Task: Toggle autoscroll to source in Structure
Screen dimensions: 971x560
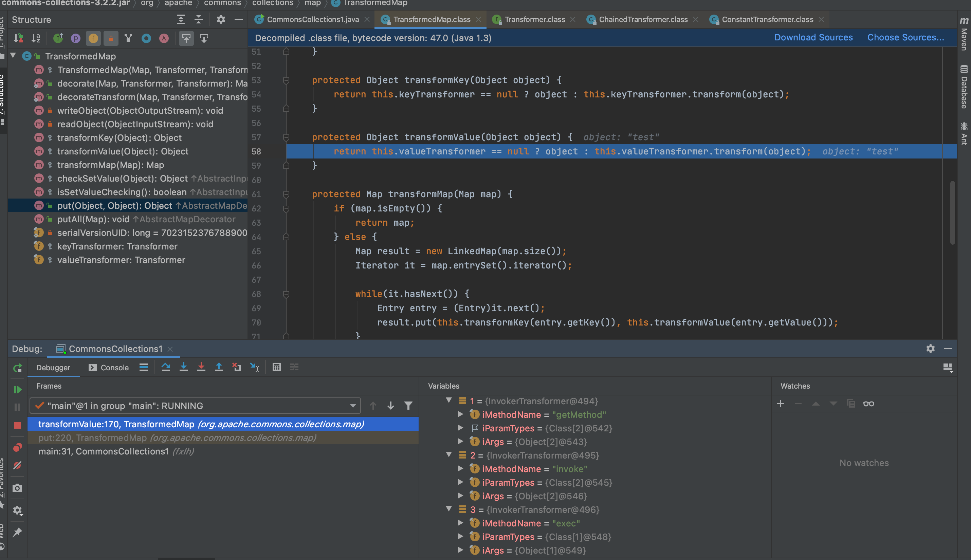Action: pyautogui.click(x=186, y=38)
